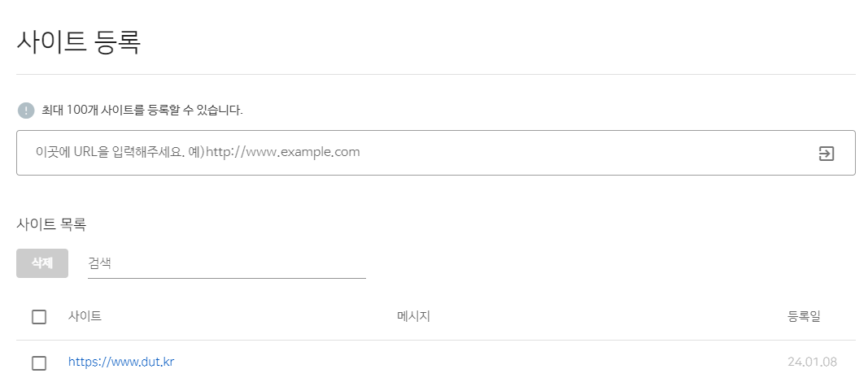The image size is (868, 382).
Task: Click the 사이트 column header
Action: [x=85, y=317]
